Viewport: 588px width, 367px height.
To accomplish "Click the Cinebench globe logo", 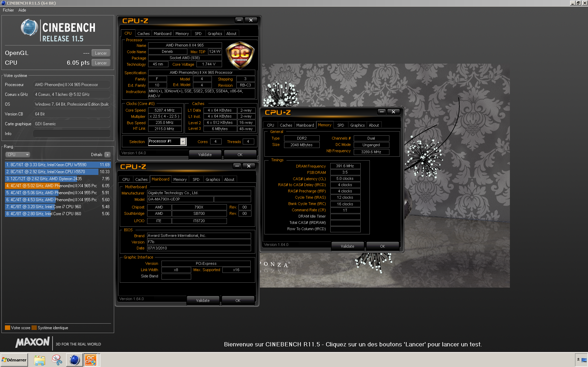I will click(x=29, y=28).
